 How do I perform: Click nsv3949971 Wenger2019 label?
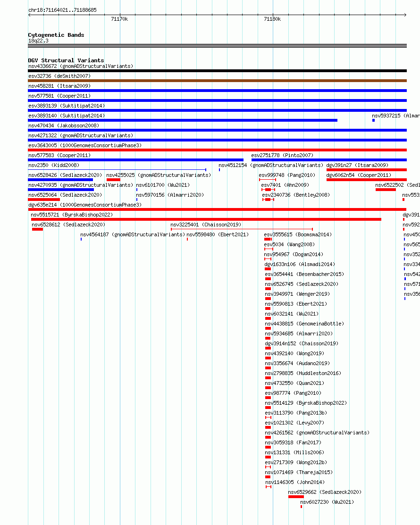[297, 294]
